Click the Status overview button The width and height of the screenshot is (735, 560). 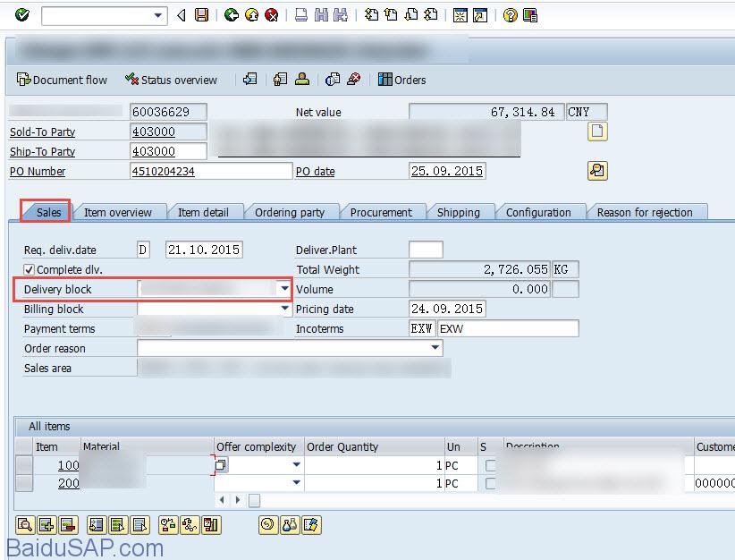[x=172, y=80]
